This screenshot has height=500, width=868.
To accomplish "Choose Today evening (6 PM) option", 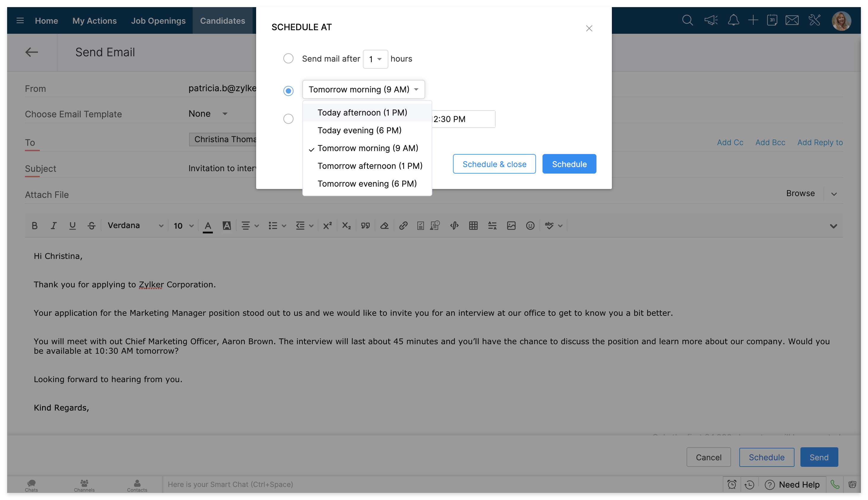I will (359, 131).
